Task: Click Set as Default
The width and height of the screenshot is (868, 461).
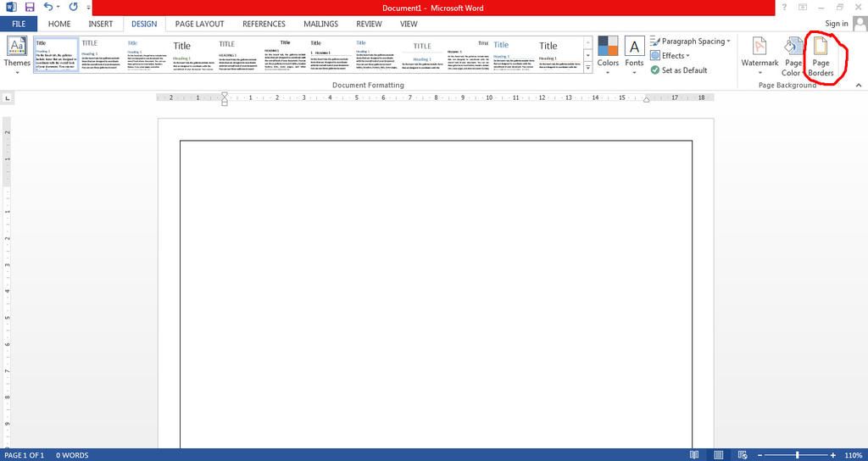Action: tap(679, 70)
